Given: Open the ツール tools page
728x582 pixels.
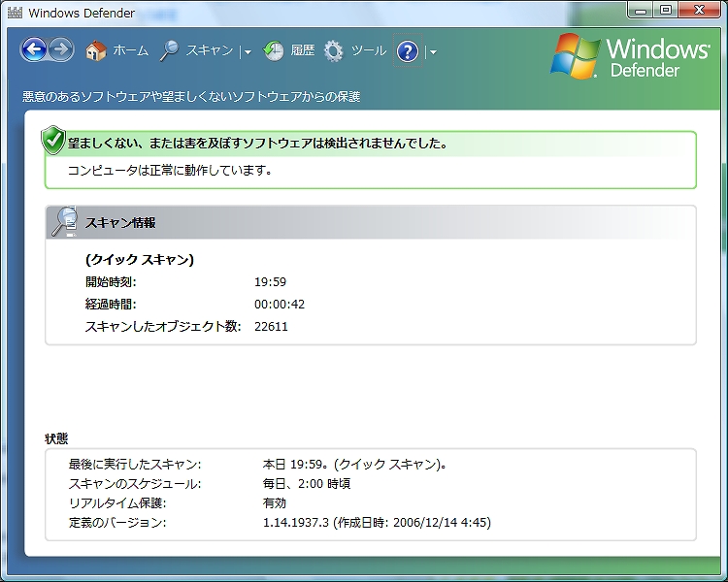Looking at the screenshot, I should tap(369, 50).
